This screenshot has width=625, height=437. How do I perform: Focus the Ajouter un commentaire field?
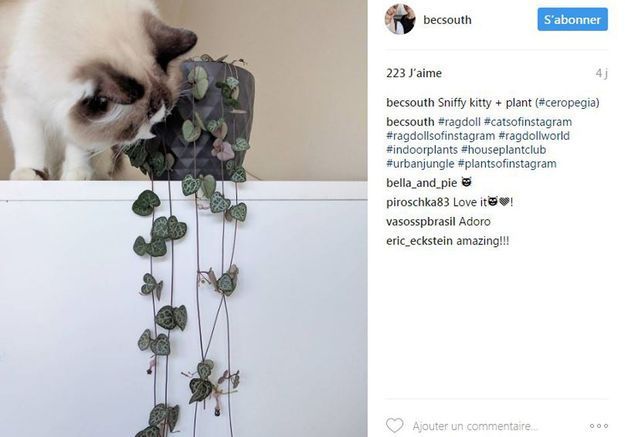[475, 426]
